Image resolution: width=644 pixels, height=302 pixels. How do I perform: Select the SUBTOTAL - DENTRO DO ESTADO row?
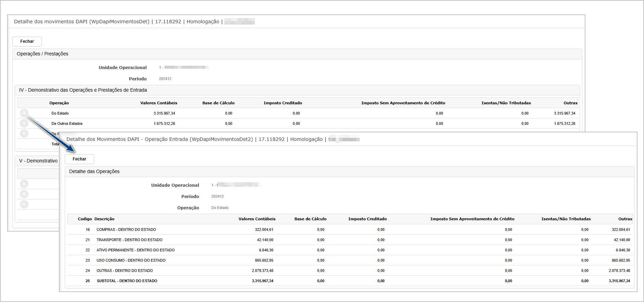click(127, 281)
